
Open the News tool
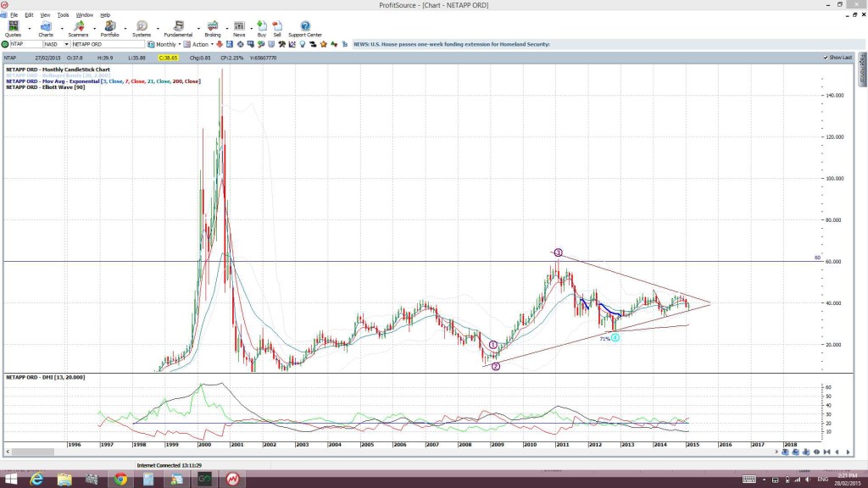(x=239, y=28)
